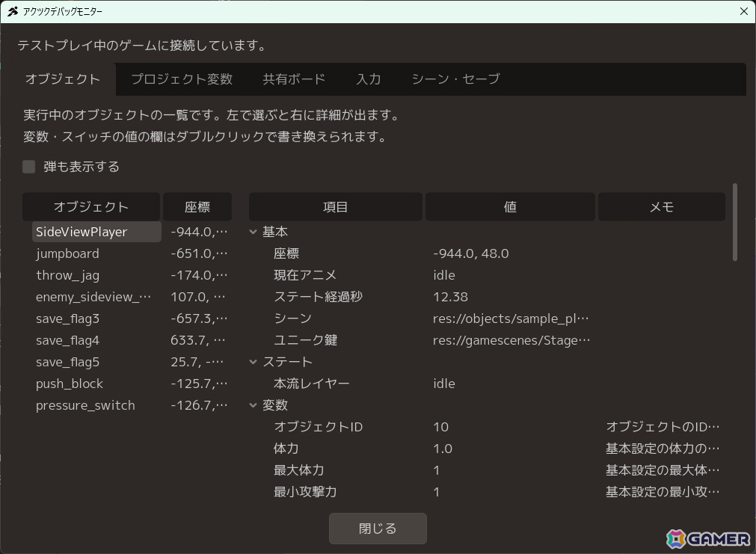Click the 閉じる button
This screenshot has width=756, height=554.
[x=378, y=529]
